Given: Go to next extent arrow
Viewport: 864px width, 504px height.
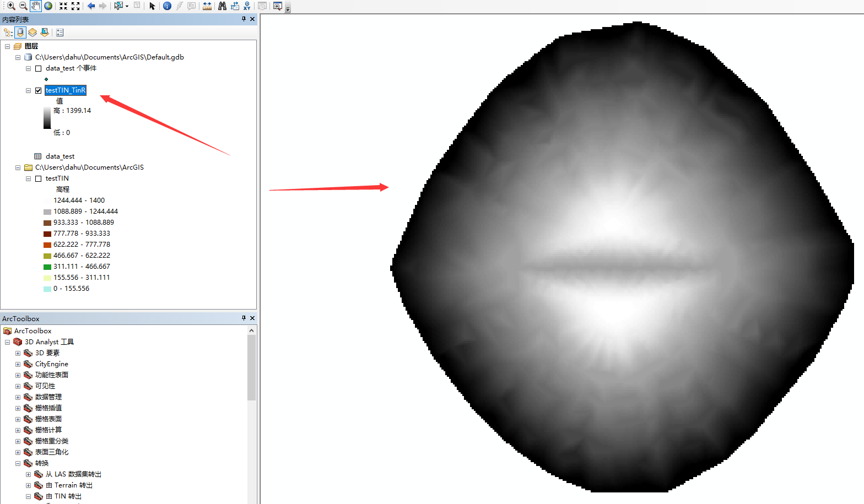Looking at the screenshot, I should pyautogui.click(x=102, y=6).
